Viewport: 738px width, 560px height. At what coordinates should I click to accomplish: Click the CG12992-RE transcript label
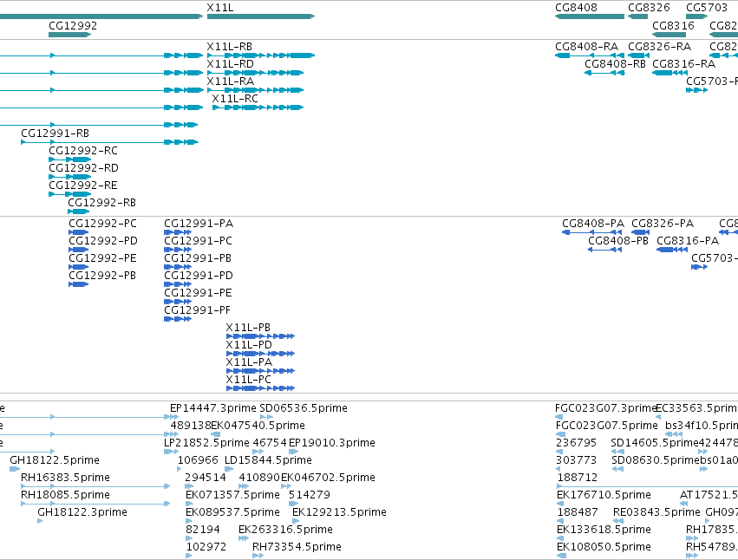(x=83, y=186)
